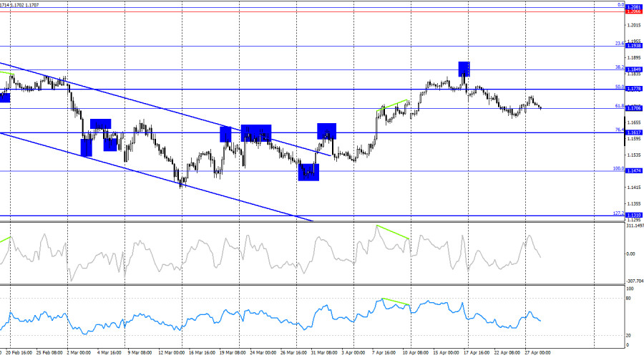644x358 pixels.
Task: Click the 1.1706 price tag
Action: tap(633, 108)
